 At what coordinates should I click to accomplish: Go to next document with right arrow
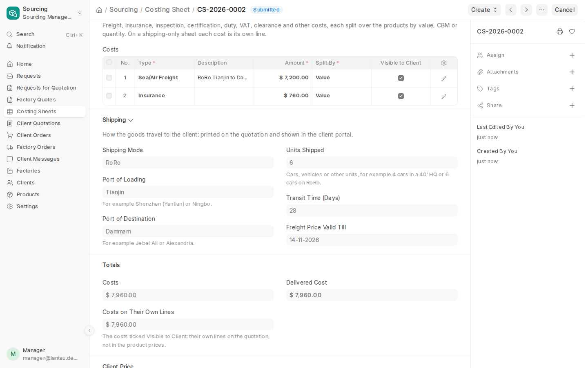click(526, 10)
